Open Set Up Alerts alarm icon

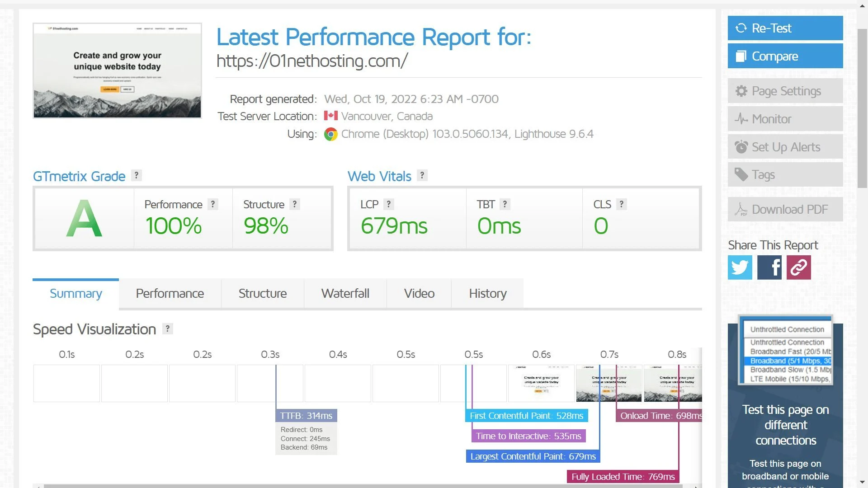point(741,146)
